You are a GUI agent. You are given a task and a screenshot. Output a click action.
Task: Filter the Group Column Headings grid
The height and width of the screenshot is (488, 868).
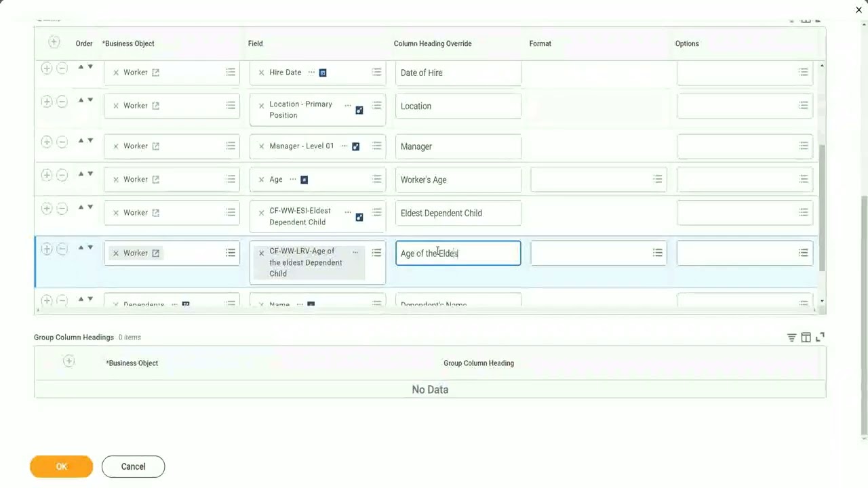coord(791,337)
